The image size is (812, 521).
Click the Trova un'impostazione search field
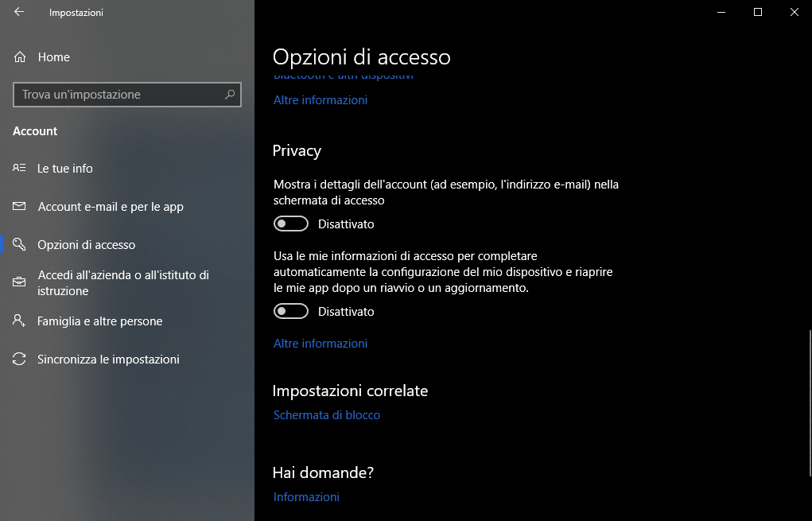click(x=119, y=95)
